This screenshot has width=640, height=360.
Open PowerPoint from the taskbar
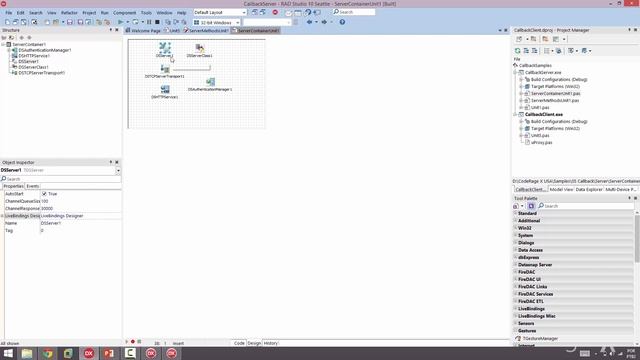(x=109, y=353)
